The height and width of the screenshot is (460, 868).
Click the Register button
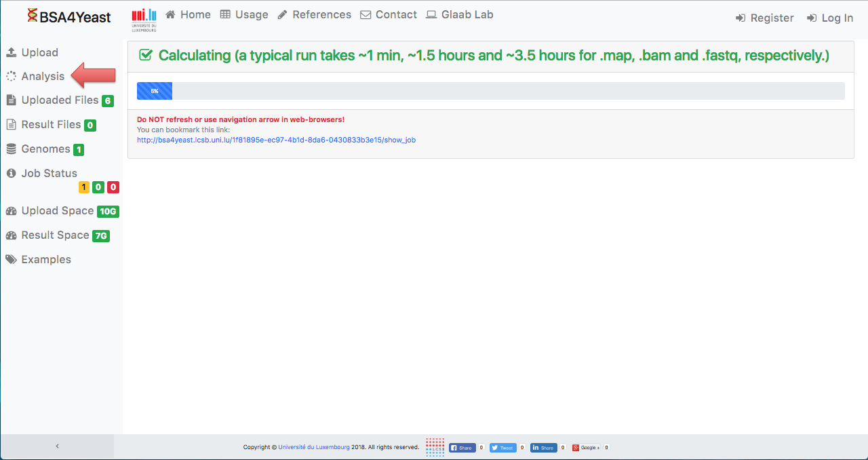764,18
